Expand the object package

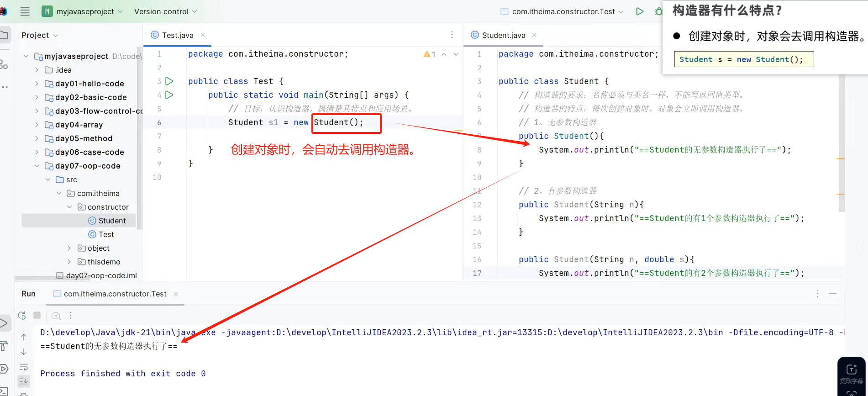(x=69, y=248)
